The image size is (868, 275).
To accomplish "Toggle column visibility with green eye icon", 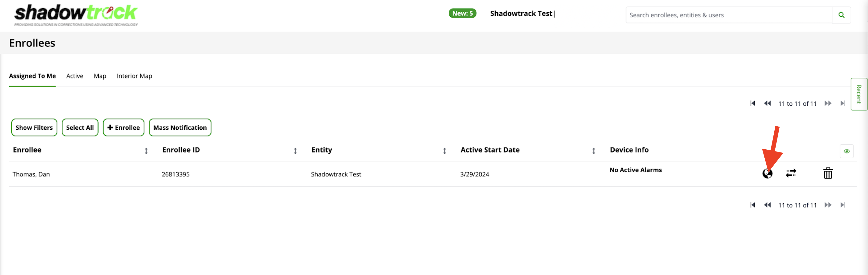I will click(846, 151).
